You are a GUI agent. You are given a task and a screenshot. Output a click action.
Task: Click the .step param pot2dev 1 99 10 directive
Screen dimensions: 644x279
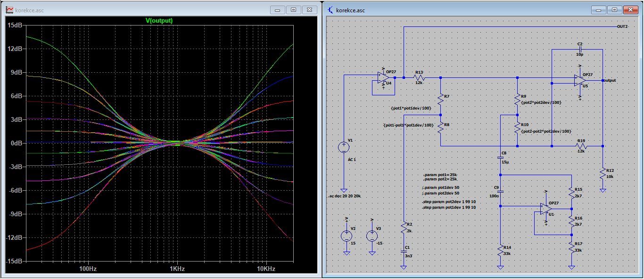pyautogui.click(x=448, y=202)
